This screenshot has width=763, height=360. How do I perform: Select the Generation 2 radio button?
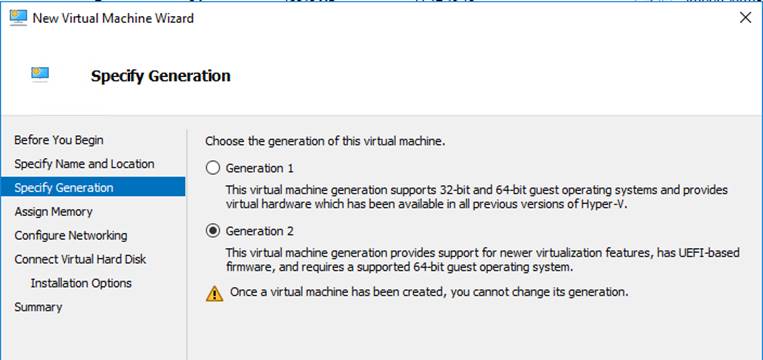click(x=213, y=231)
